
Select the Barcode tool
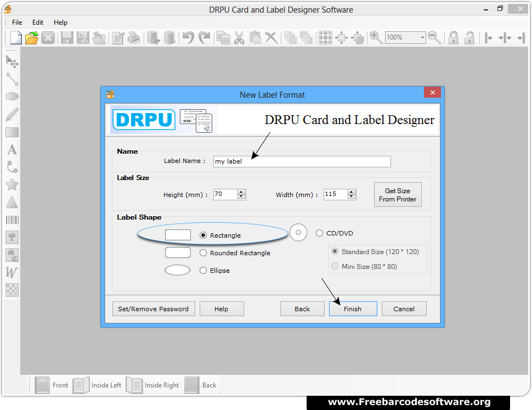(x=12, y=220)
